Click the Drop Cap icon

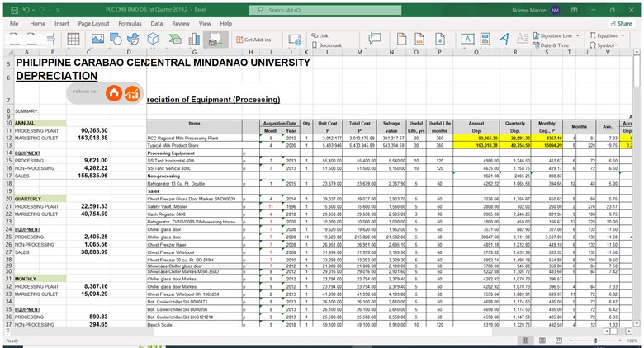523,39
